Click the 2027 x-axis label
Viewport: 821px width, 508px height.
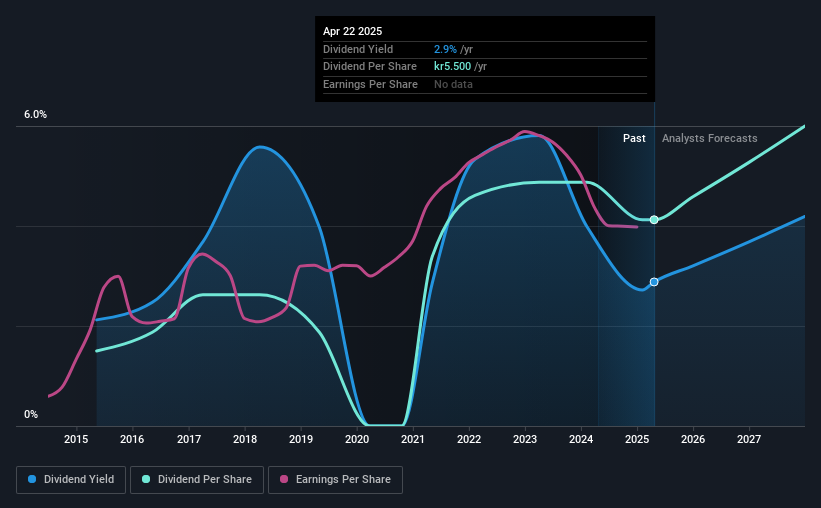(749, 439)
